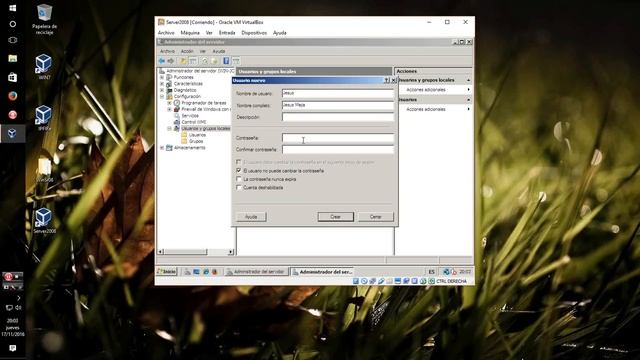
Task: Click the Descripción field
Action: pyautogui.click(x=338, y=117)
